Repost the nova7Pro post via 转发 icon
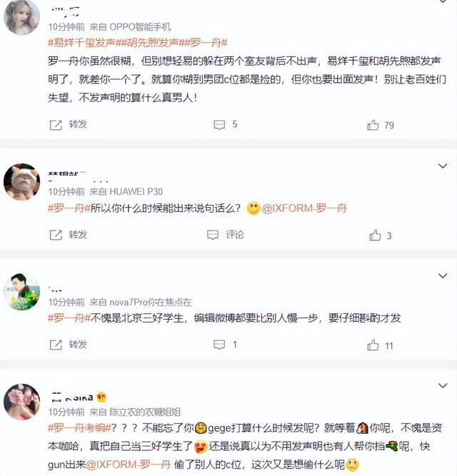457x476 pixels. click(x=56, y=345)
